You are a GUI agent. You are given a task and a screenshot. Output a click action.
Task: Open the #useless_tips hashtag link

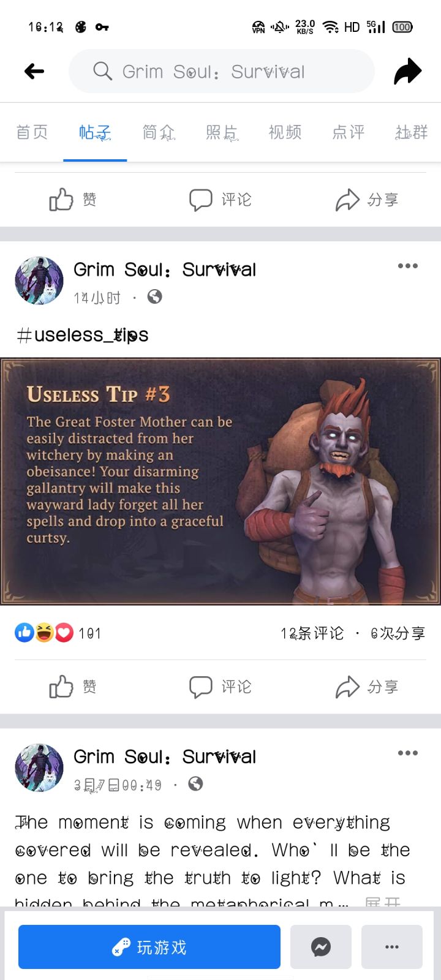83,335
